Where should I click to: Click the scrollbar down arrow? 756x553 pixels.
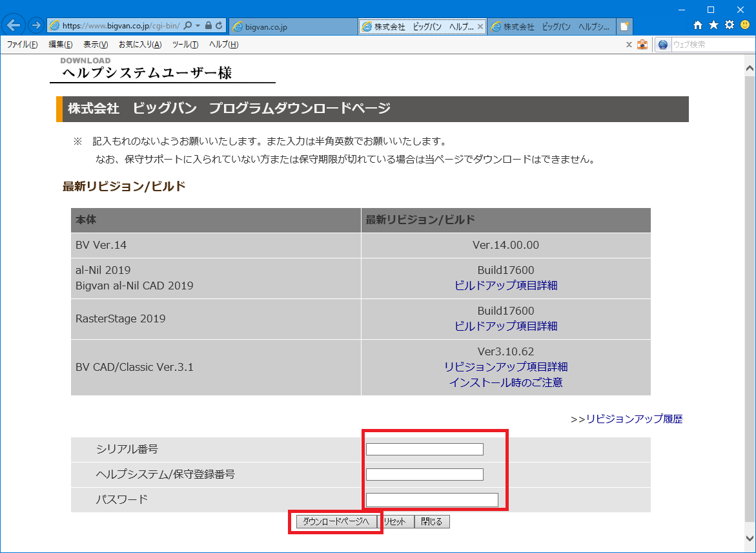(750, 537)
